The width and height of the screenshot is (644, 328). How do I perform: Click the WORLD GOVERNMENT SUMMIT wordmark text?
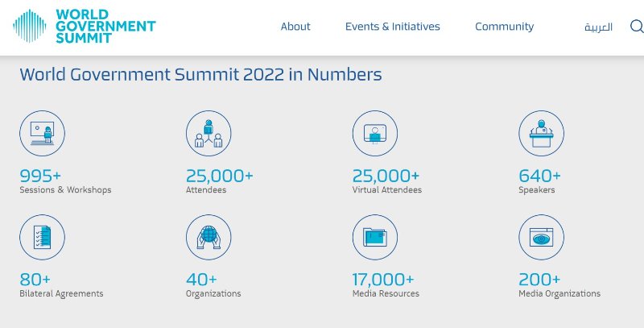[105, 27]
